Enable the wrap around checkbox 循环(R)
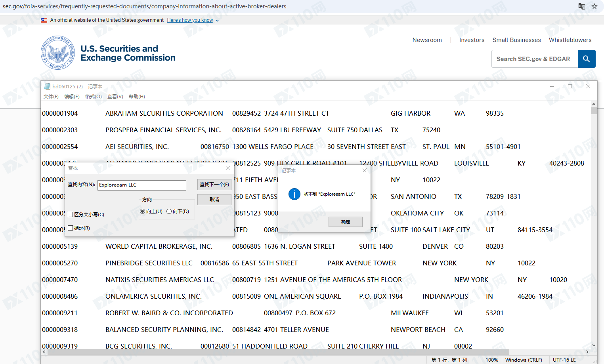Image resolution: width=604 pixels, height=364 pixels. pyautogui.click(x=70, y=228)
